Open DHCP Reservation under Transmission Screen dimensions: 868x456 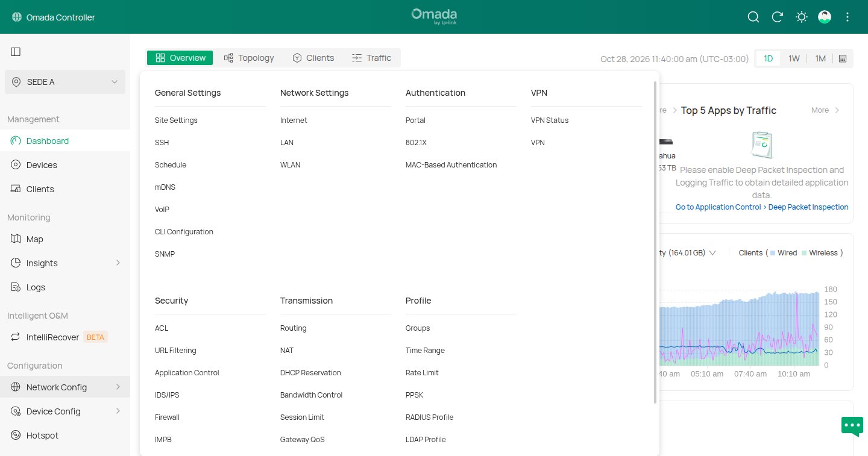310,373
